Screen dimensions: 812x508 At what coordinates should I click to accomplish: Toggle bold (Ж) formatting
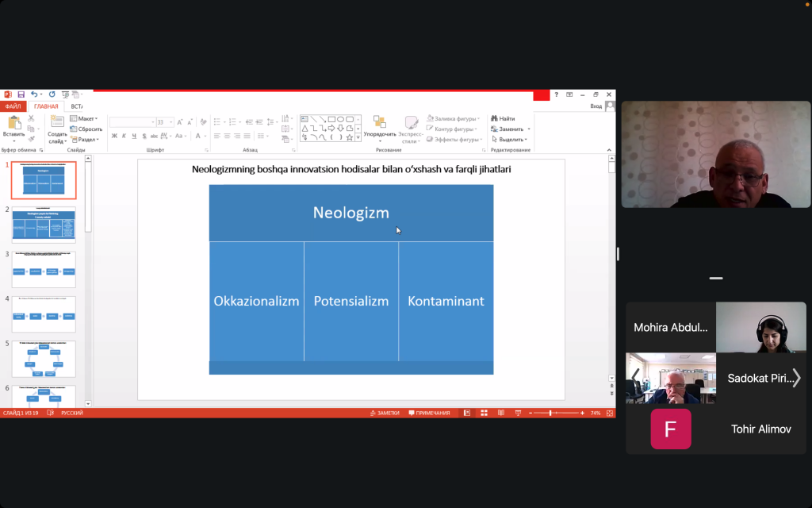(114, 136)
